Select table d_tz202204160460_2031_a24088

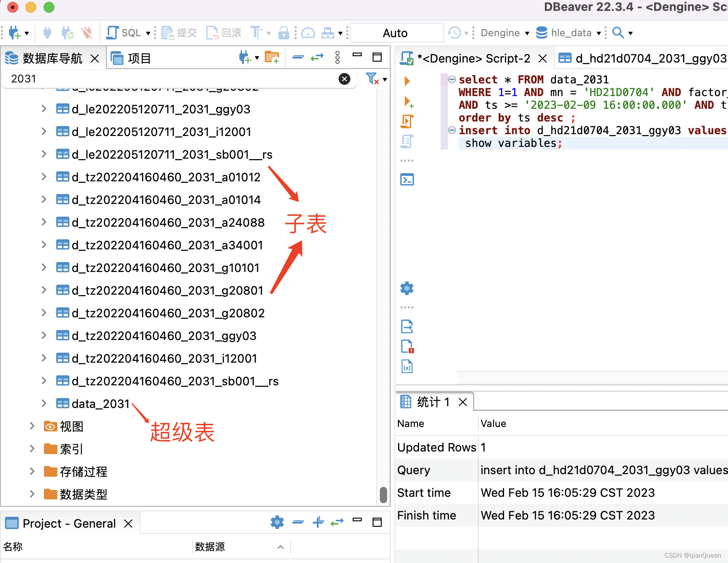168,223
